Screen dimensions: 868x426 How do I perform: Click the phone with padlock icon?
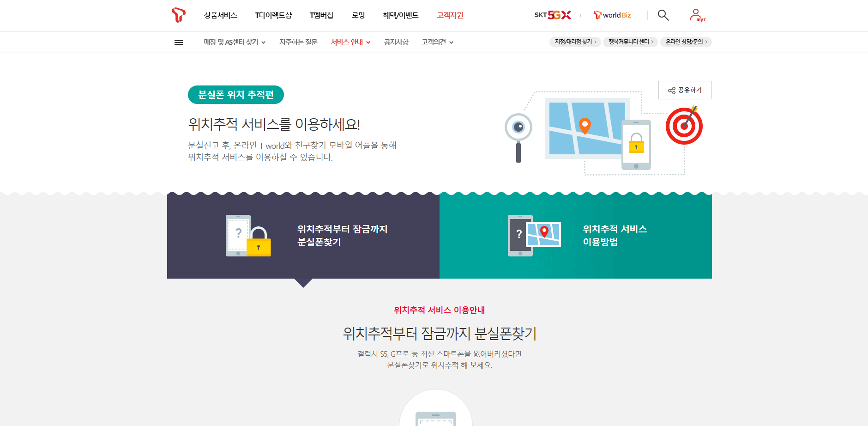click(x=248, y=236)
